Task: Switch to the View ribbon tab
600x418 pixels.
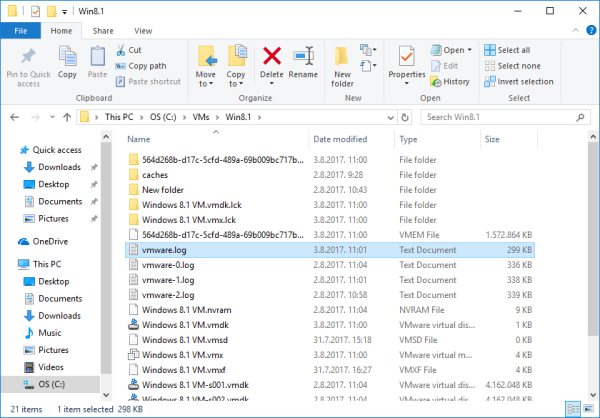Action: 143,31
